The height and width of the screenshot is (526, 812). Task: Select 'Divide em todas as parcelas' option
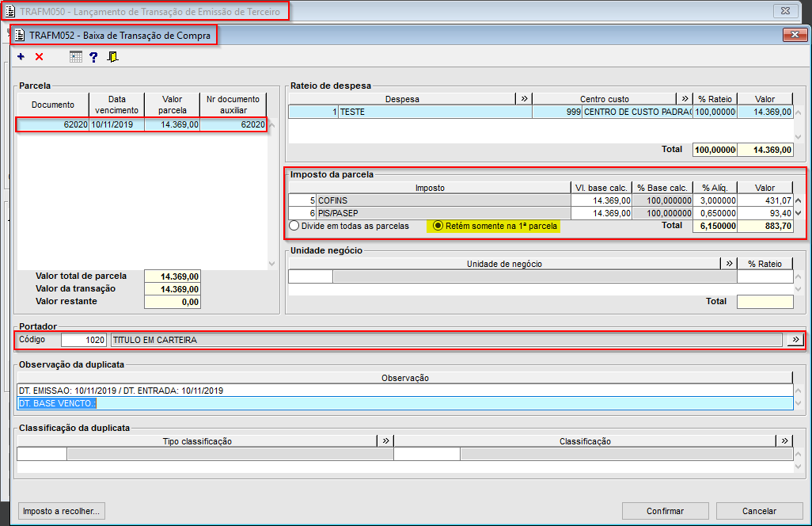[350, 226]
